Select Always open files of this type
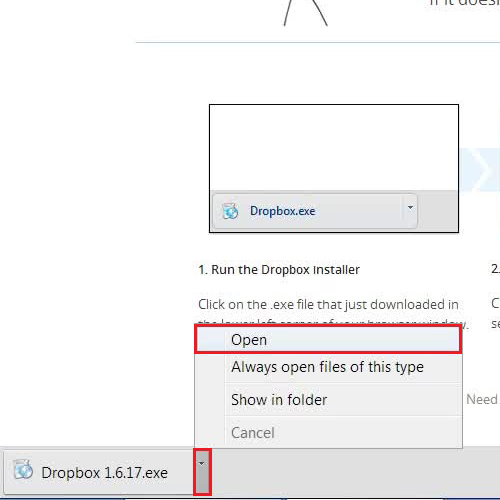Viewport: 500px width, 500px height. pyautogui.click(x=328, y=367)
